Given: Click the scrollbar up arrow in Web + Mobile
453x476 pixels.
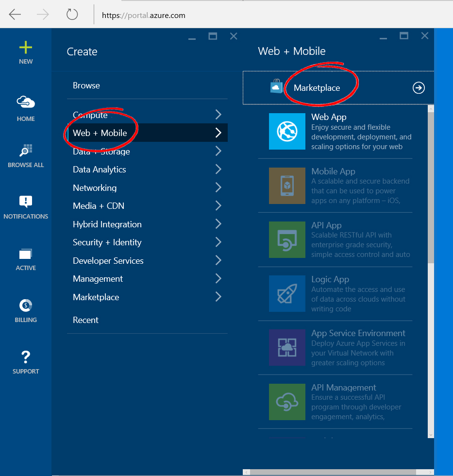Looking at the screenshot, I should 431,108.
